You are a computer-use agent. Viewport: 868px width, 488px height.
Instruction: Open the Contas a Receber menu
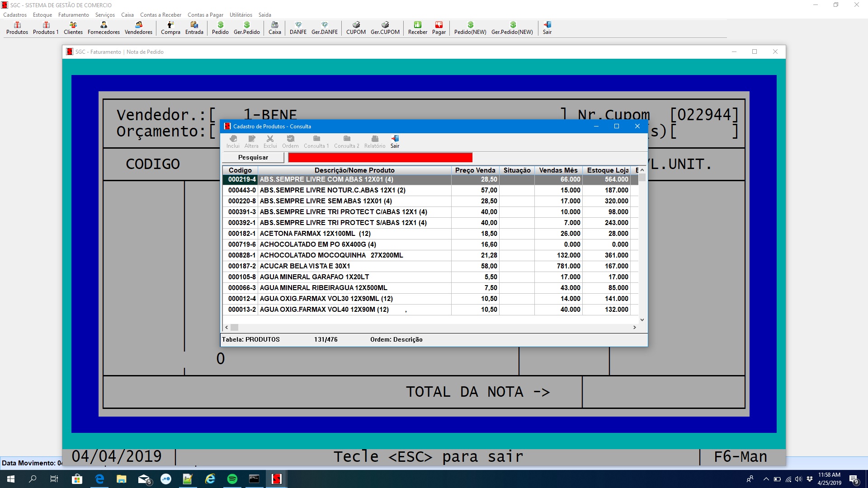click(160, 15)
